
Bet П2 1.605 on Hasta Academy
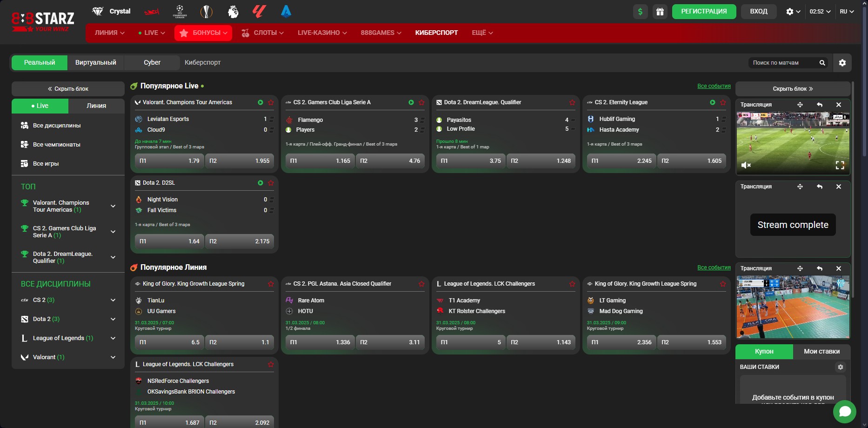coord(691,161)
